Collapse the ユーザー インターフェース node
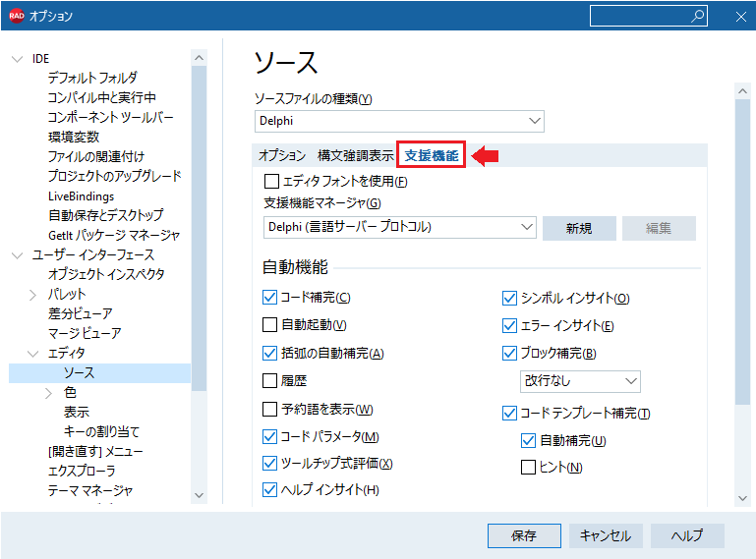Screen dimensions: 756x559 (x=18, y=255)
